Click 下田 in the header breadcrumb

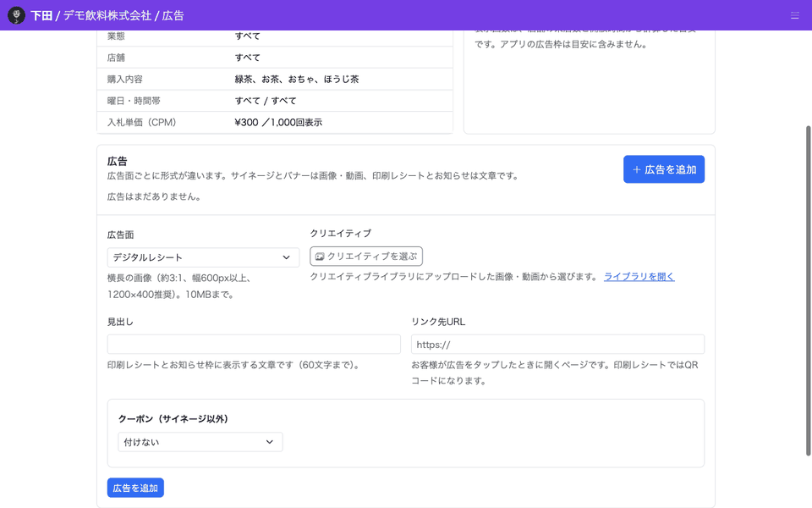pyautogui.click(x=41, y=15)
